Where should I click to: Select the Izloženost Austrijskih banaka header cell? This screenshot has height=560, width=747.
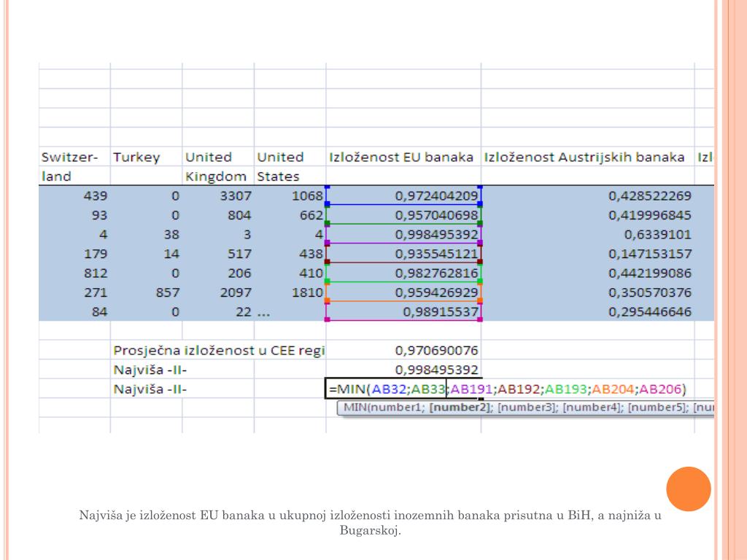point(584,157)
